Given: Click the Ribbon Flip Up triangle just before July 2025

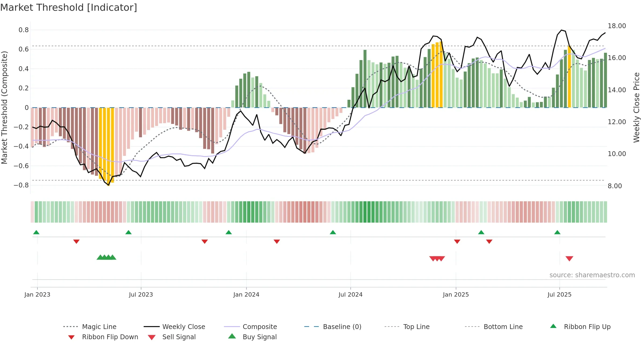Looking at the screenshot, I should (557, 232).
